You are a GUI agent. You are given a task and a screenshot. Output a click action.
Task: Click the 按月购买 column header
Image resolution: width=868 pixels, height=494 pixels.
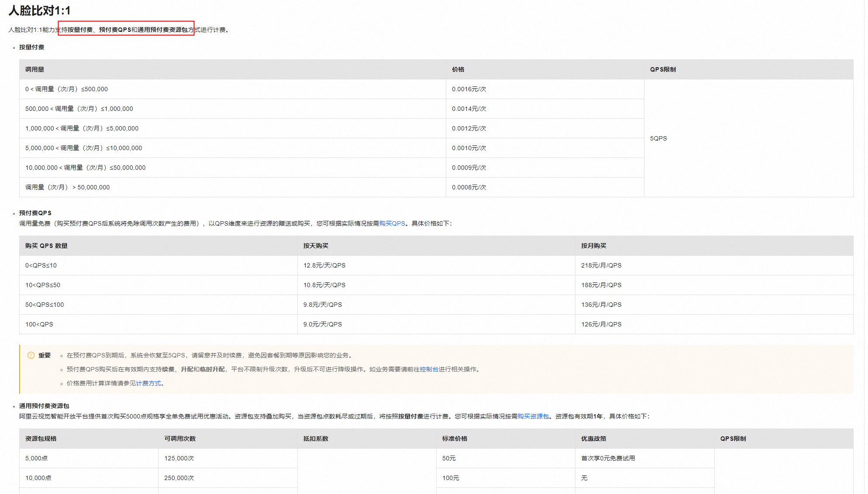pyautogui.click(x=714, y=246)
